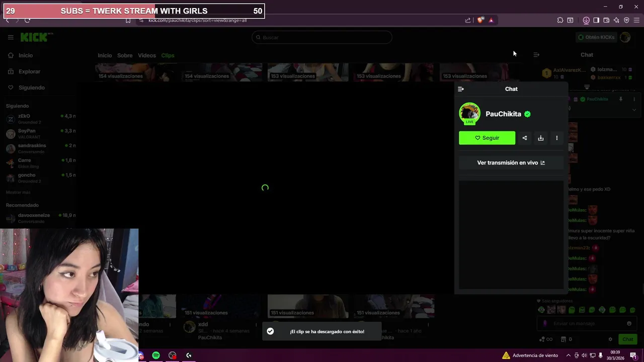Open followed channel SoyPan
Screen dimensions: 644x362
point(40,134)
